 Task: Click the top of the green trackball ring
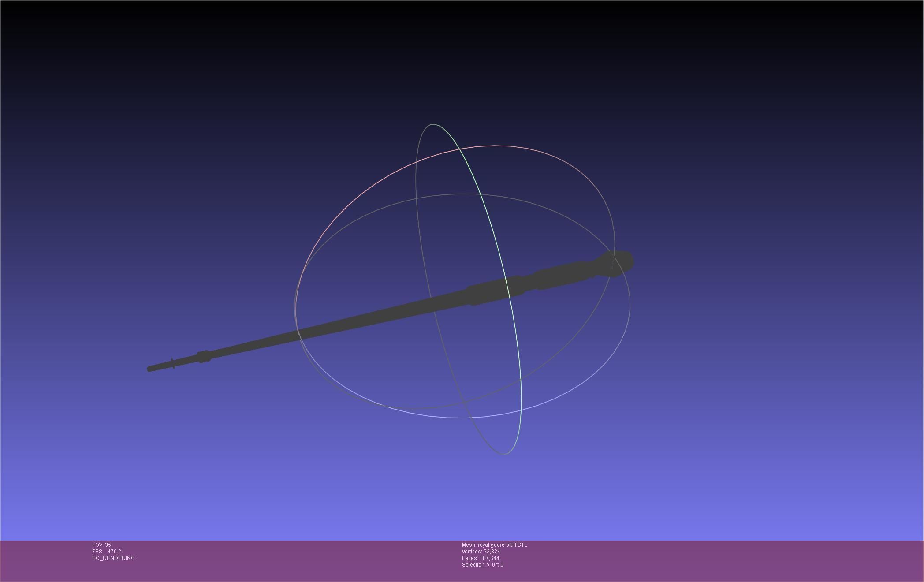coord(433,125)
